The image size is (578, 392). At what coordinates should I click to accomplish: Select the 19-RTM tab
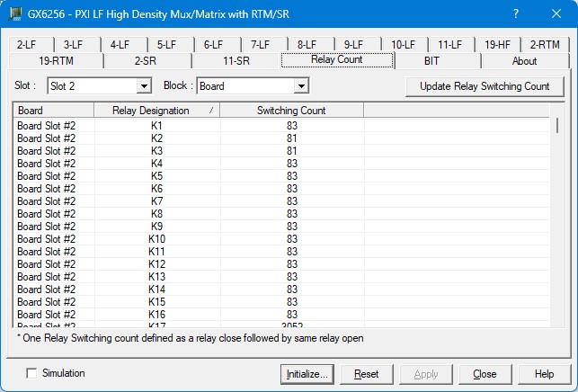coord(56,61)
